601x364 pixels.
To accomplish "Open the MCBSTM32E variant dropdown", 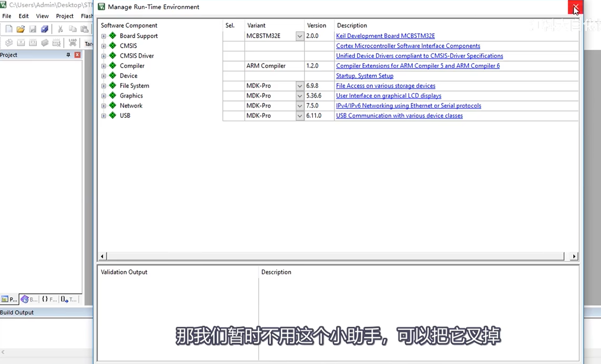I will (x=300, y=36).
